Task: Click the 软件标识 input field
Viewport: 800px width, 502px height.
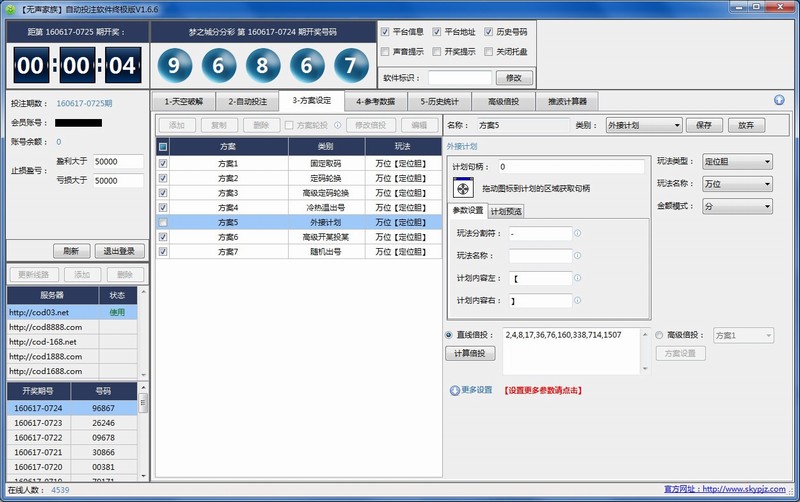Action: click(x=459, y=77)
